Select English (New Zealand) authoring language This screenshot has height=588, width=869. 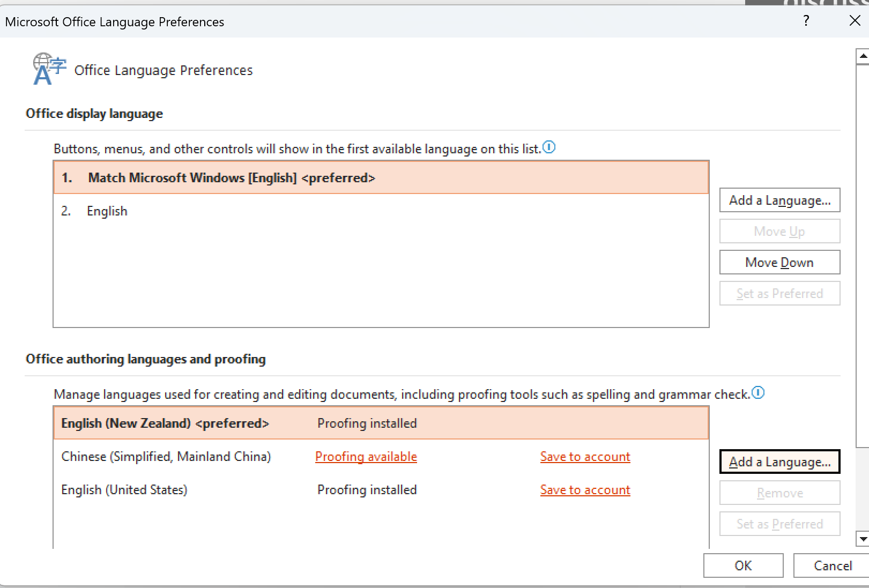(x=381, y=423)
